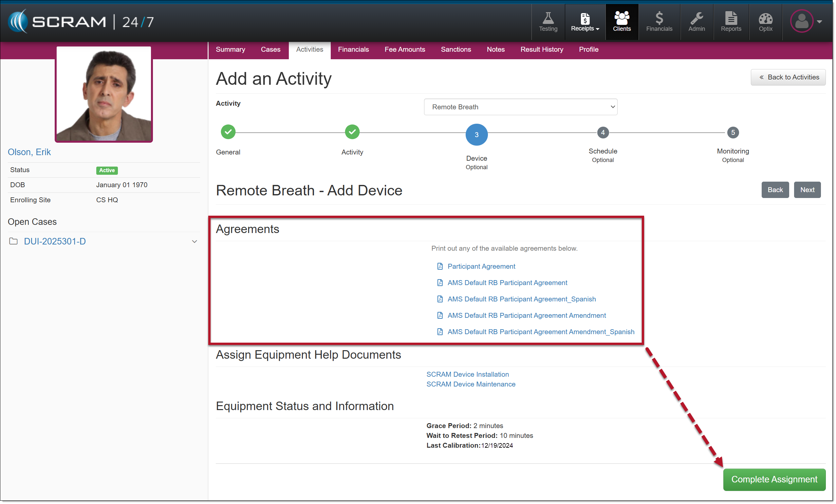Click the SCRAM 24/7 logo
This screenshot has height=504, width=836.
(x=81, y=22)
